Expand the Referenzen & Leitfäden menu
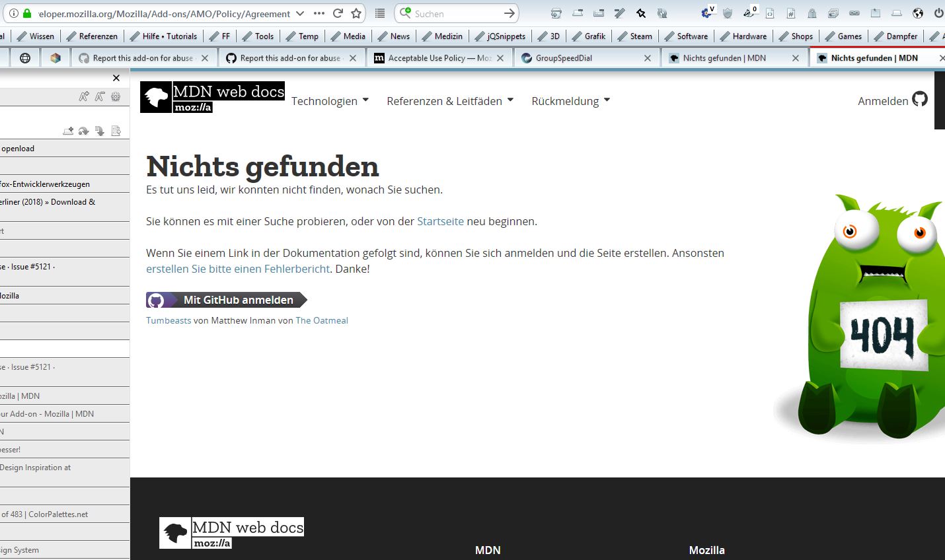This screenshot has width=945, height=560. 450,101
